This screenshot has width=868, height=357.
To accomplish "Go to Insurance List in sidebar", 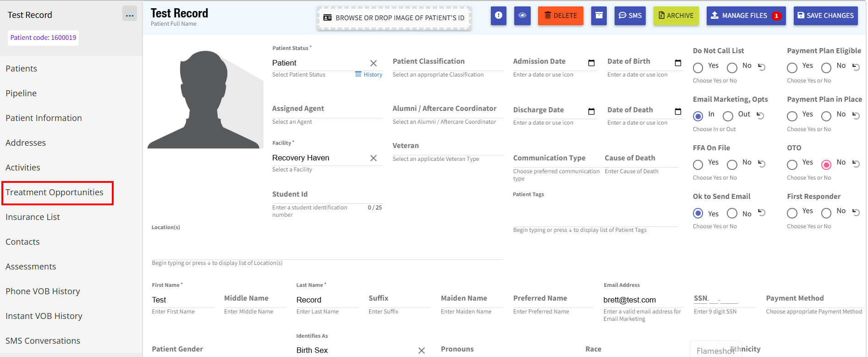I will [x=33, y=217].
